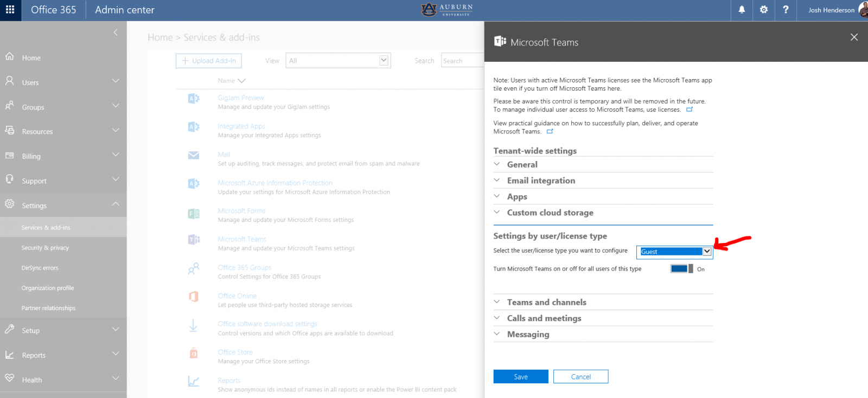The height and width of the screenshot is (398, 868).
Task: Click the Billing card icon in sidebar
Action: (x=9, y=155)
